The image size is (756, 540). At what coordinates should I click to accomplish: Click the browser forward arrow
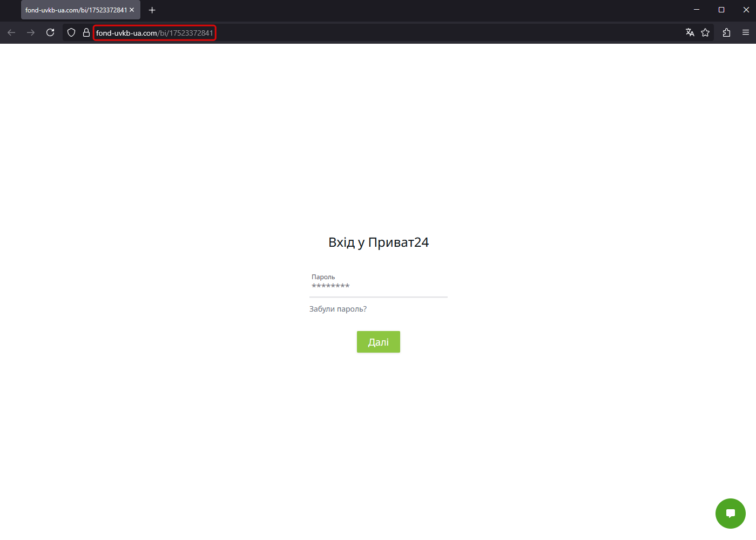[x=31, y=33]
